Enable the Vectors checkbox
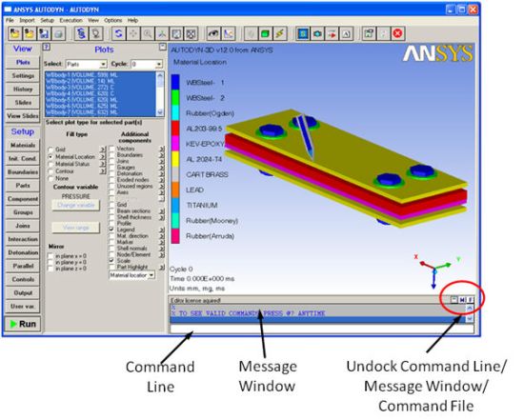The image size is (524, 420). pyautogui.click(x=112, y=149)
